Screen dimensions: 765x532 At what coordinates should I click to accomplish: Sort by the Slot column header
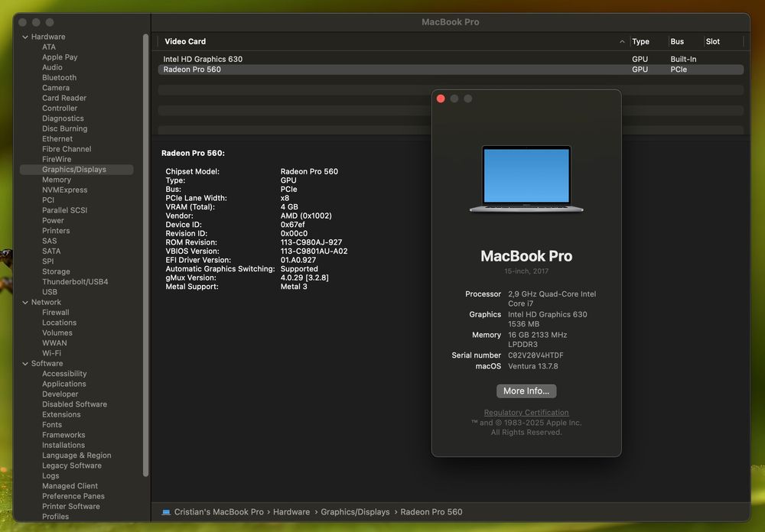712,42
